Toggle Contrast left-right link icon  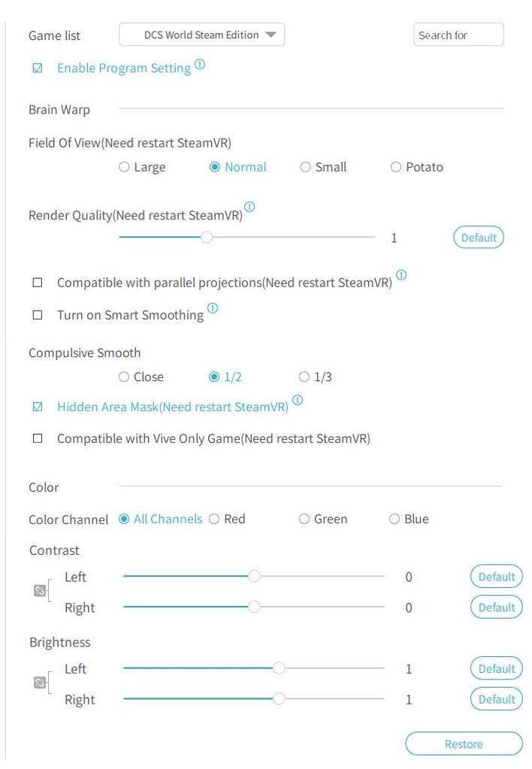(x=40, y=591)
